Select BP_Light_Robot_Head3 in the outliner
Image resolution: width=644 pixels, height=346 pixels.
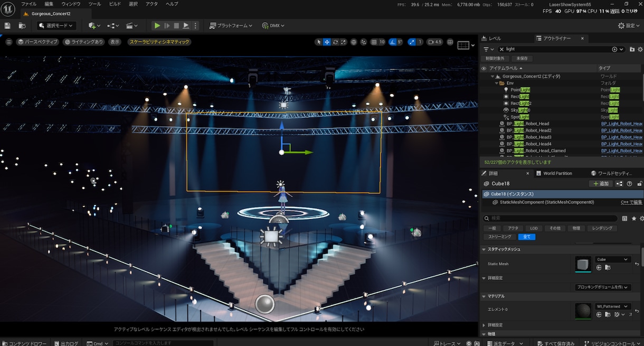(528, 137)
